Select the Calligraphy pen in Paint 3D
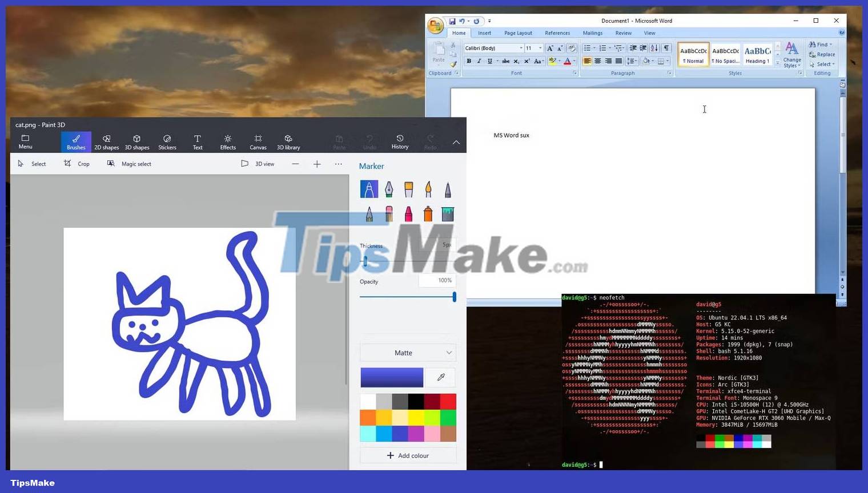868x493 pixels. pos(389,189)
